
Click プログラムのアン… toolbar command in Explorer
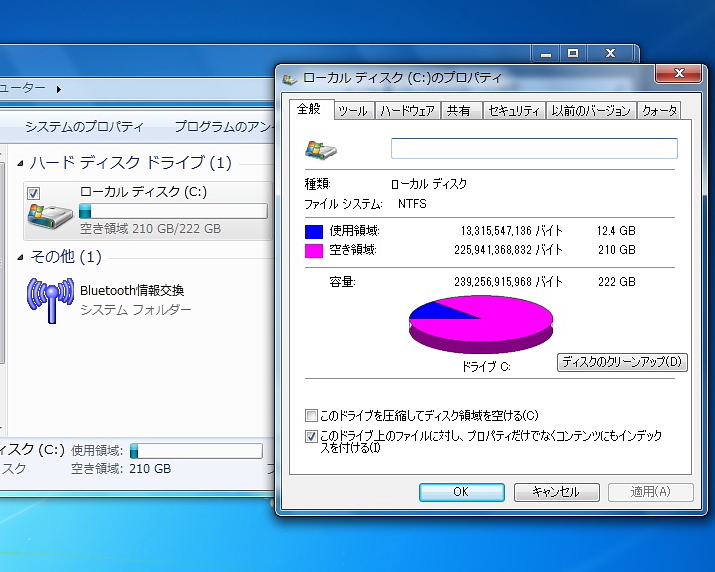pos(223,126)
